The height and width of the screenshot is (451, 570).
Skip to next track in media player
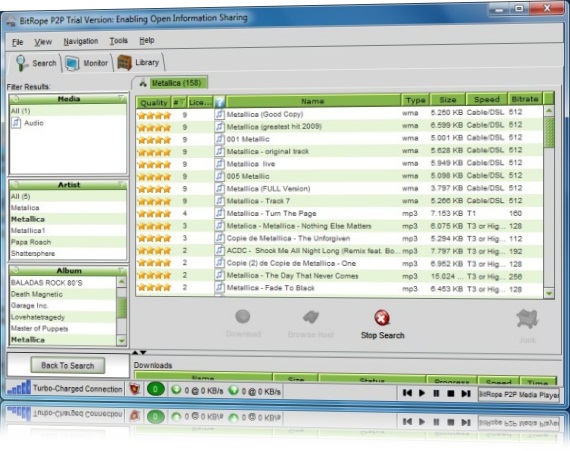click(466, 393)
